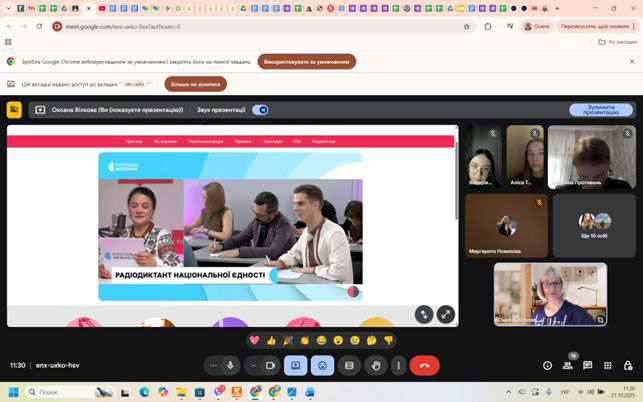Image resolution: width=643 pixels, height=402 pixels.
Task: Click the present screen icon
Action: coord(295,366)
